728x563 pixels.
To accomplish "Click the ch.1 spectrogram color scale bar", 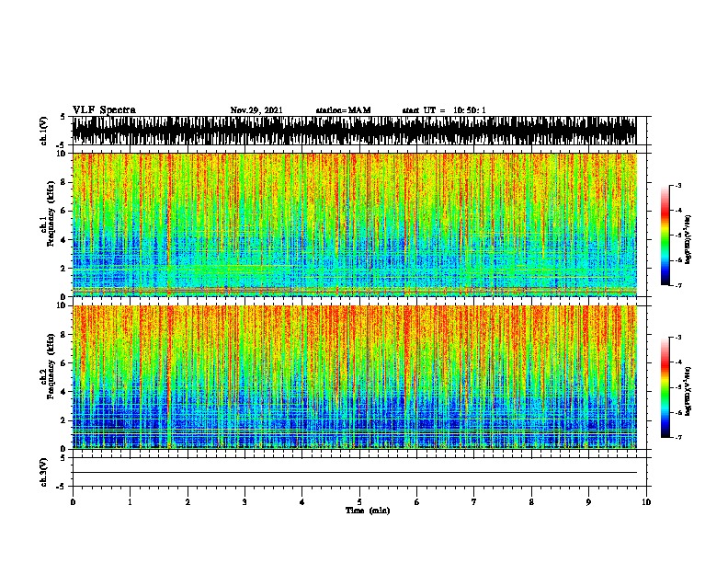I will pyautogui.click(x=665, y=236).
